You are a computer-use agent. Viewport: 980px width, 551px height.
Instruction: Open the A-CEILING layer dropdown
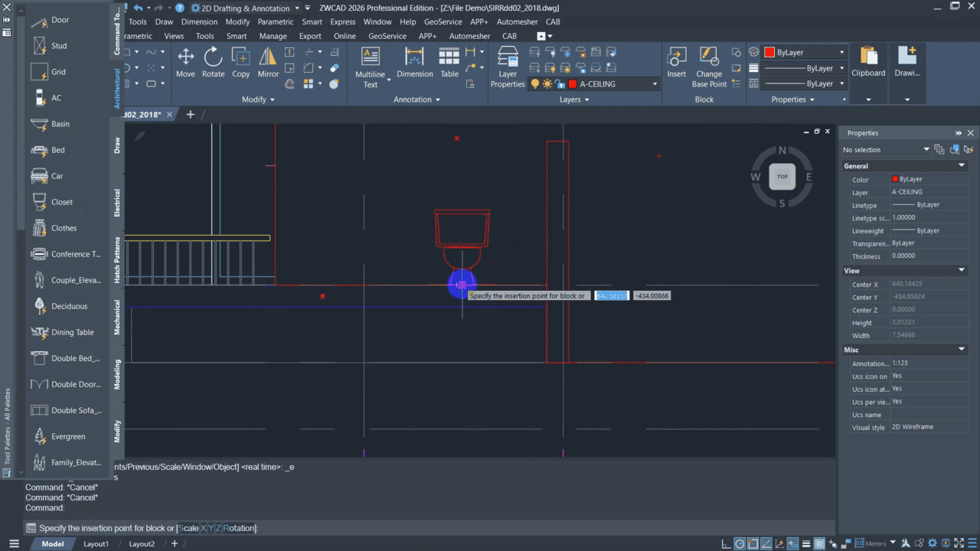coord(655,84)
